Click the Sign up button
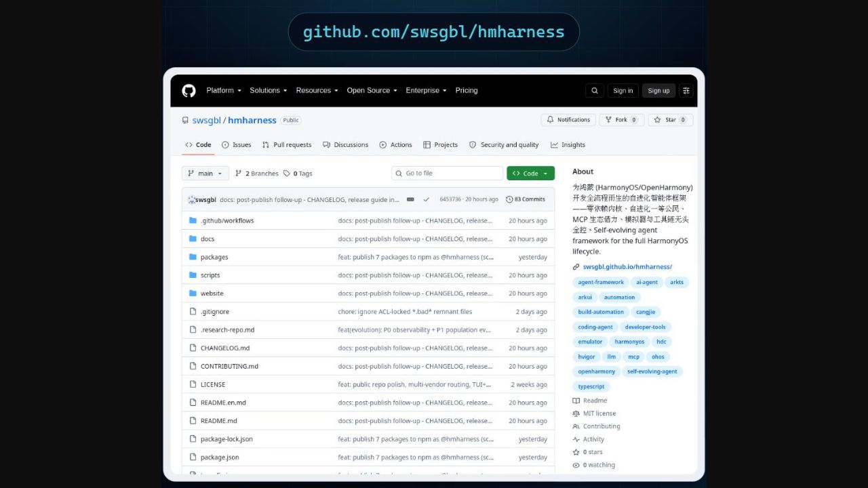868x488 pixels. 658,91
